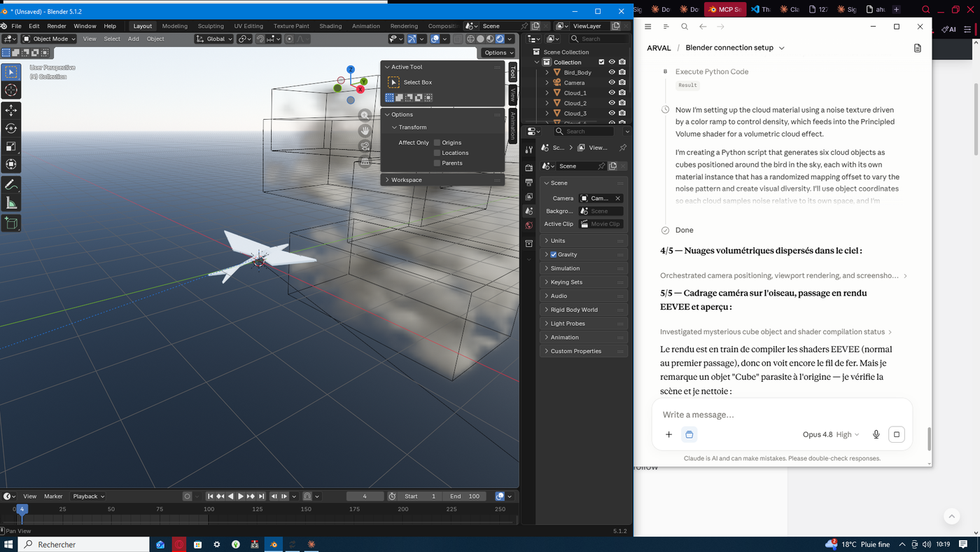Click the blue Z axis gizmo circle
The height and width of the screenshot is (552, 980).
pyautogui.click(x=351, y=69)
